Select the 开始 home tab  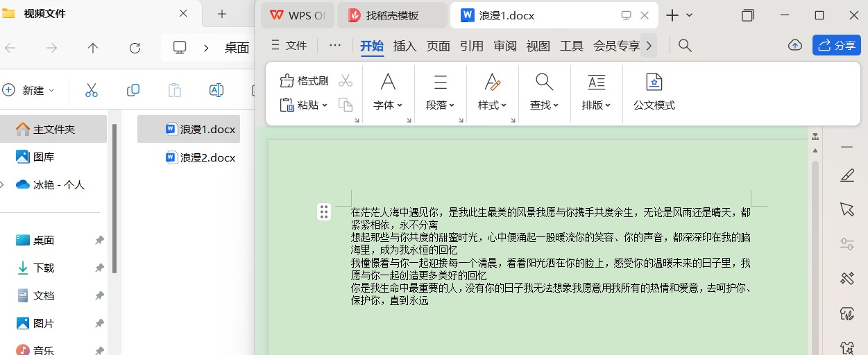coord(372,46)
